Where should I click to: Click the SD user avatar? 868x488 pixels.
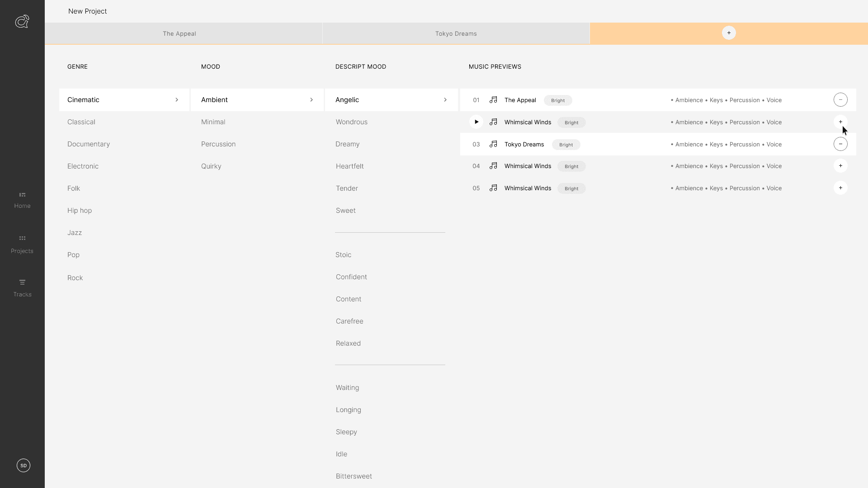tap(24, 465)
